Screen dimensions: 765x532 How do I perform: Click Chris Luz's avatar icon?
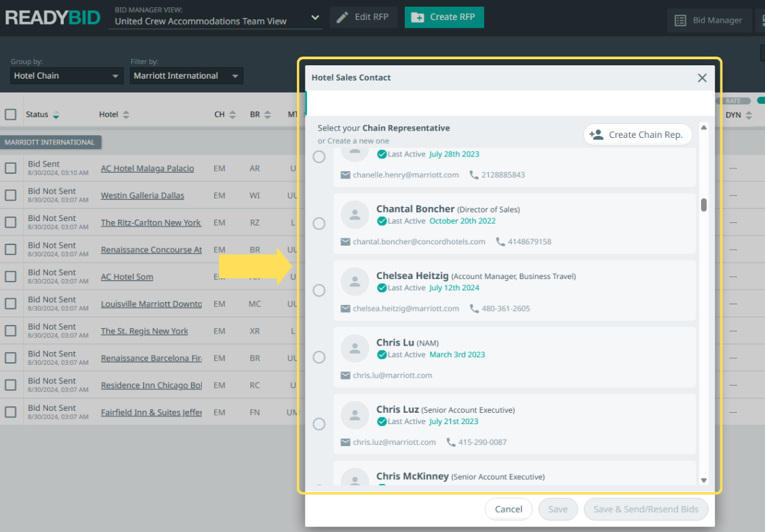(x=355, y=415)
